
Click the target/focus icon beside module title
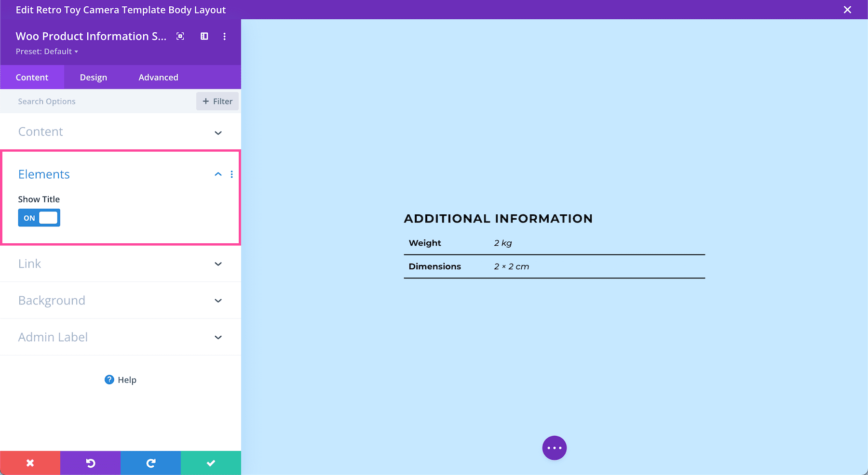(180, 36)
